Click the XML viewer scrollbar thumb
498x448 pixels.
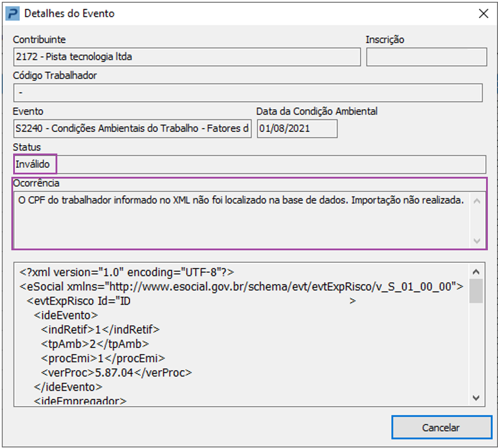[476, 291]
